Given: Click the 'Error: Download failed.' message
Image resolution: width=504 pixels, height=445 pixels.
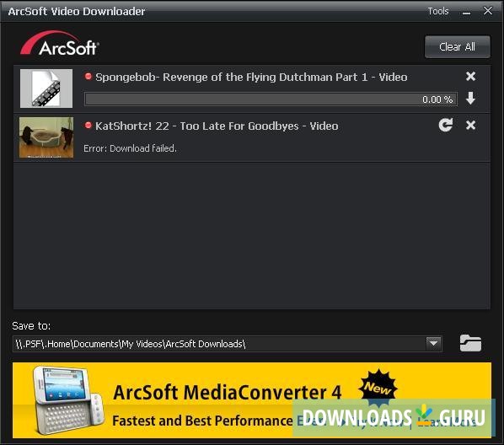Looking at the screenshot, I should point(130,148).
